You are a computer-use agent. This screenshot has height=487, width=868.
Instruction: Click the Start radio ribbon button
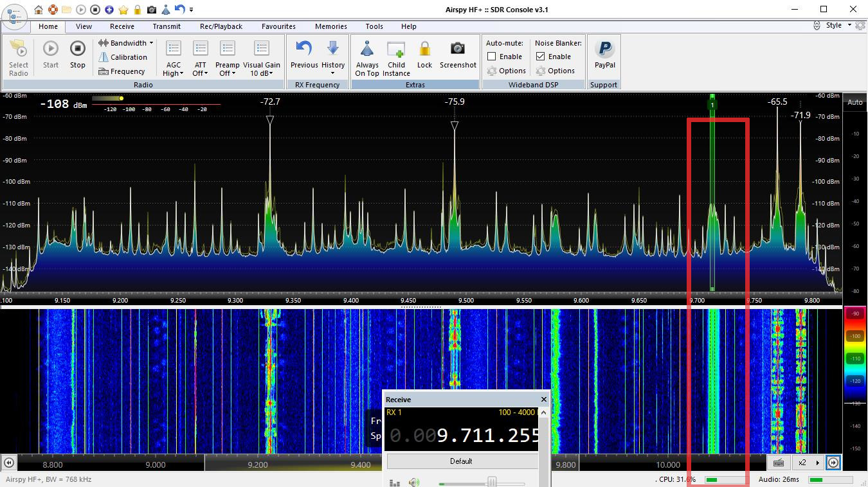[51, 55]
